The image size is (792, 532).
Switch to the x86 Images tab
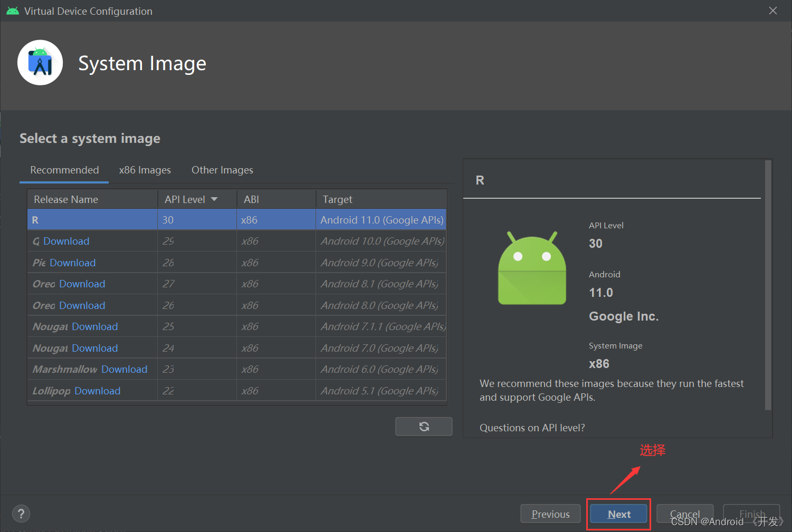click(x=145, y=170)
